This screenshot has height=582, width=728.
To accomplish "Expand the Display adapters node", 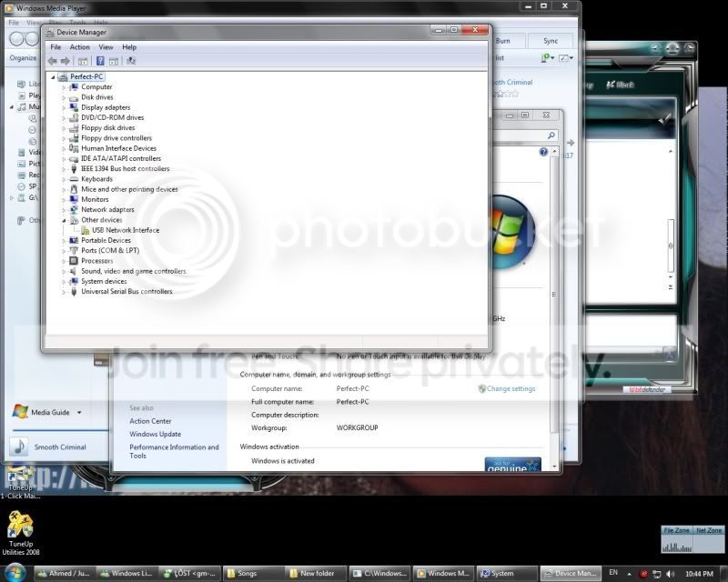I will pyautogui.click(x=64, y=107).
